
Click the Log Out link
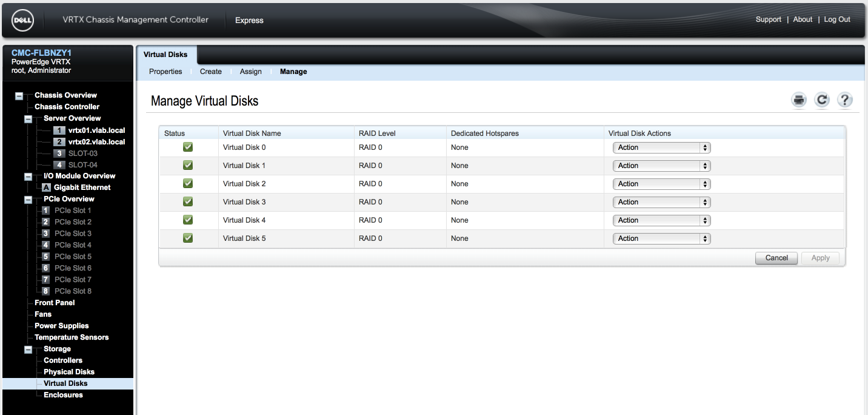(836, 19)
